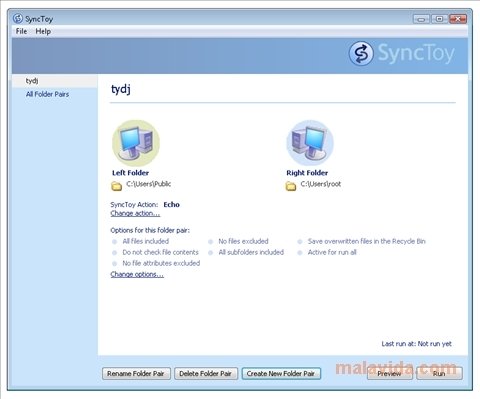This screenshot has width=480, height=399.
Task: Click the Right Folder computer icon
Action: [x=310, y=143]
